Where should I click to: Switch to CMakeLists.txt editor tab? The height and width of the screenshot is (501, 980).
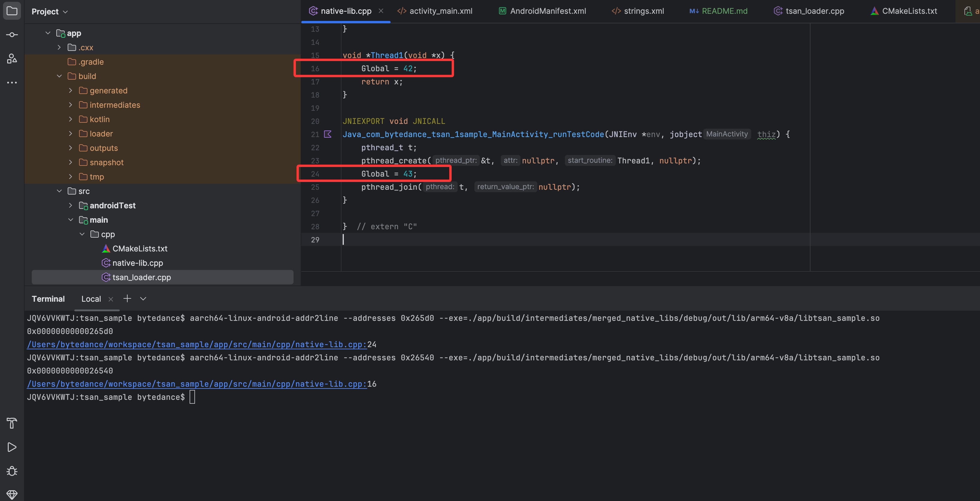tap(904, 11)
